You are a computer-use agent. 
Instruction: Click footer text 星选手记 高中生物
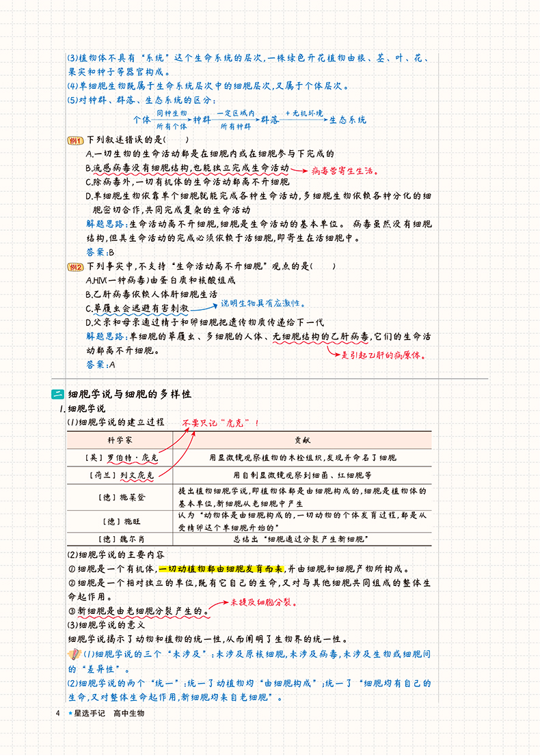click(x=109, y=713)
